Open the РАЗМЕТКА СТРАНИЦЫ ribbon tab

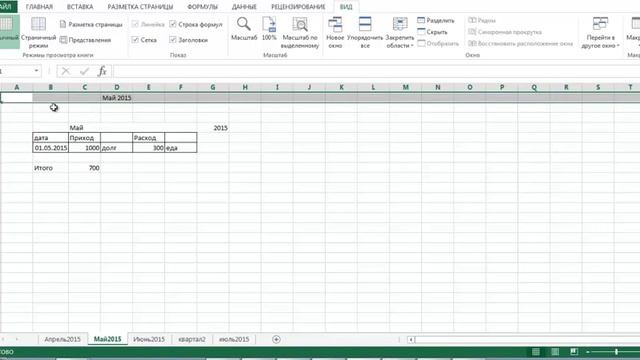140,7
